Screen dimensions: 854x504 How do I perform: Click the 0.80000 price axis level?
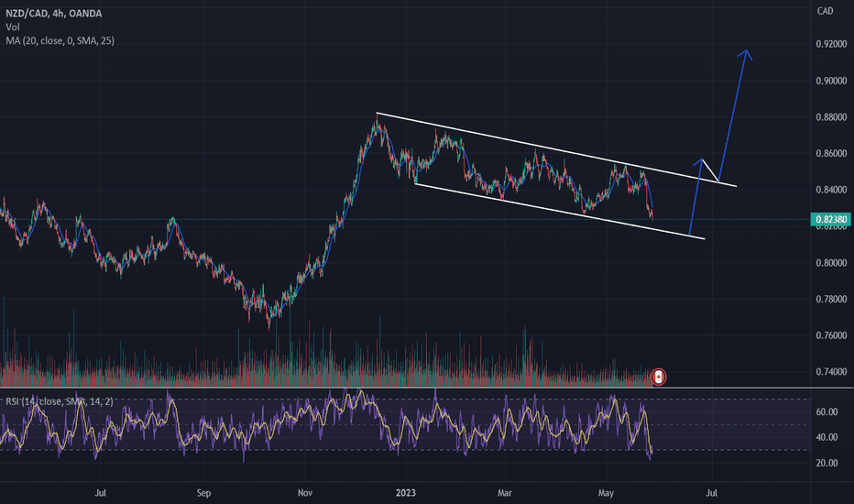tap(831, 263)
